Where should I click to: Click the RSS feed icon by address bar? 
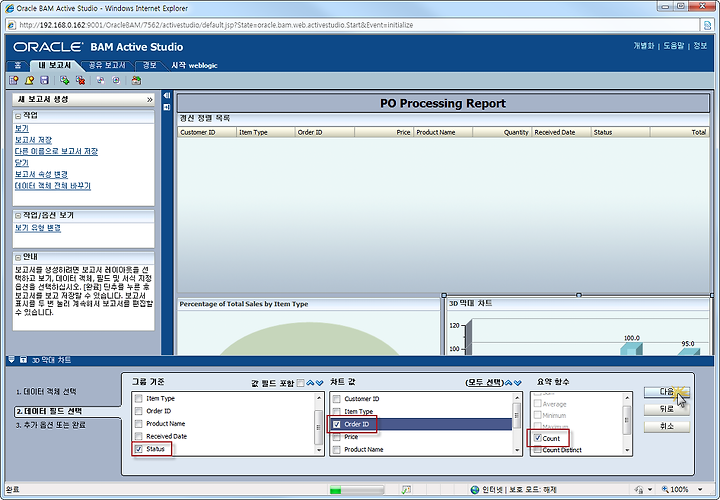(708, 25)
